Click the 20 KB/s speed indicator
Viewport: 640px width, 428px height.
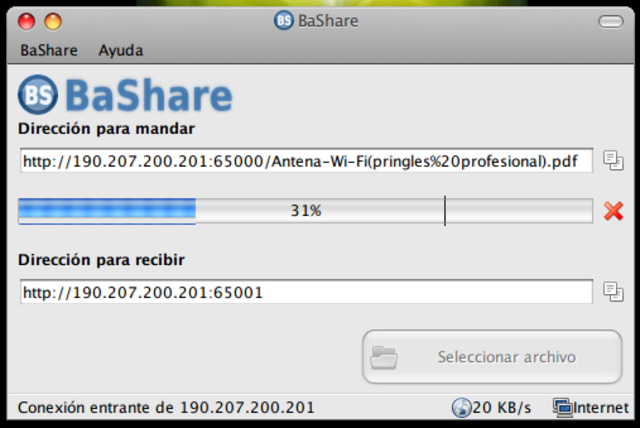tap(502, 408)
